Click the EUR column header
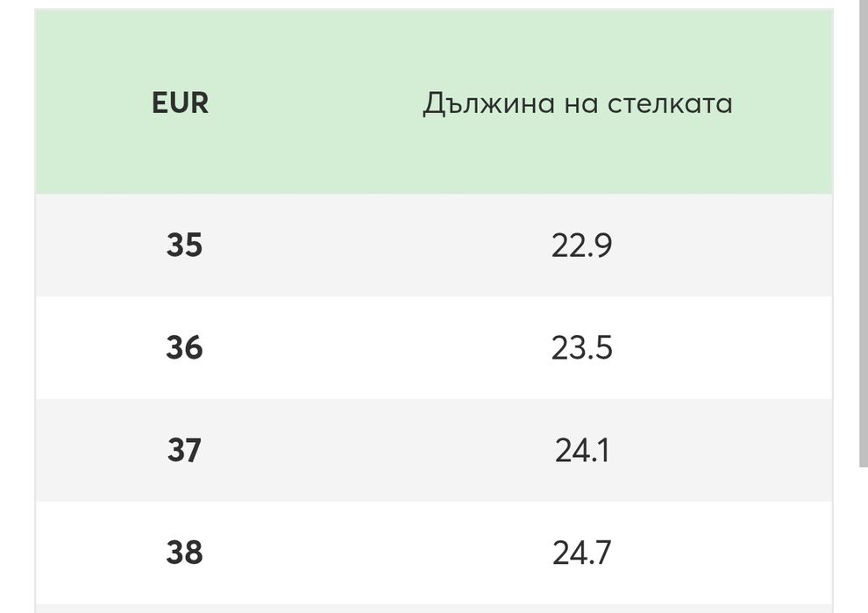 pyautogui.click(x=181, y=103)
